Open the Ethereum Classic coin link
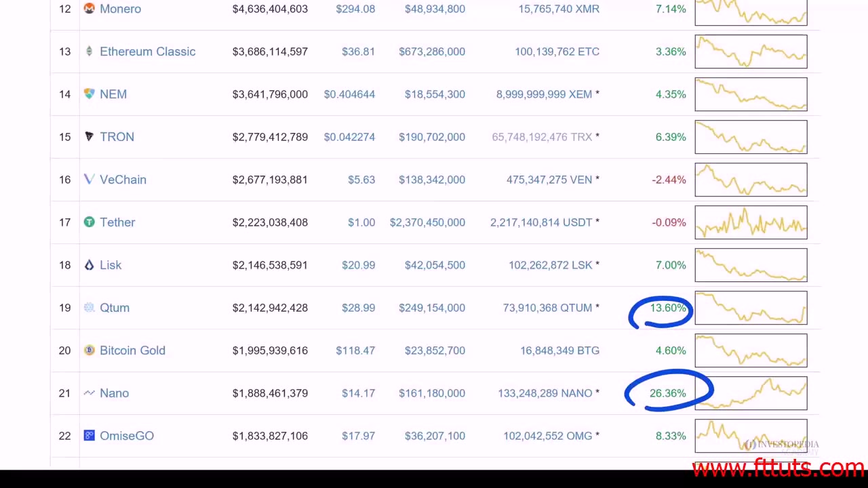This screenshot has height=488, width=868. (147, 52)
